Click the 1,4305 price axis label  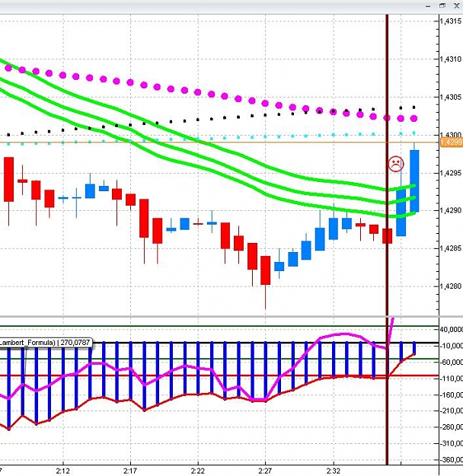tap(451, 97)
